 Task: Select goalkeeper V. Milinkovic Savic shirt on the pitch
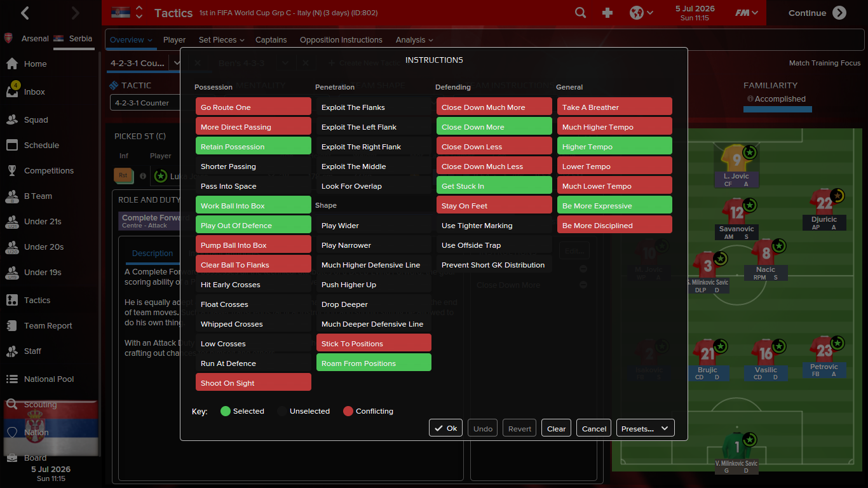click(x=736, y=446)
